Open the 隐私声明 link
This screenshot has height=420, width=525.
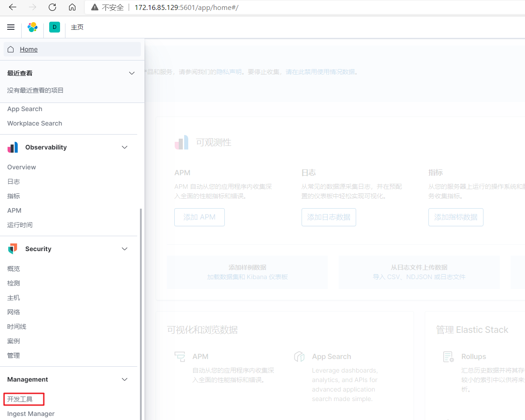(229, 72)
